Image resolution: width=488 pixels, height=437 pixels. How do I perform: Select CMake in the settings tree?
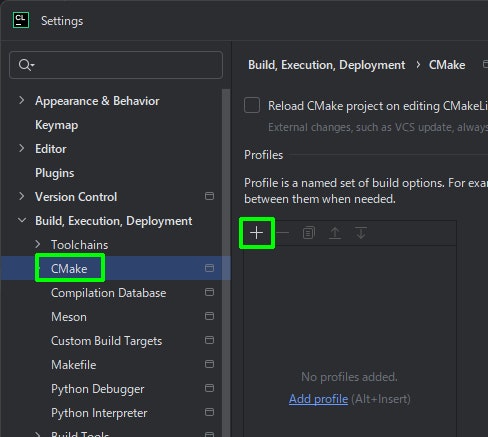point(69,269)
